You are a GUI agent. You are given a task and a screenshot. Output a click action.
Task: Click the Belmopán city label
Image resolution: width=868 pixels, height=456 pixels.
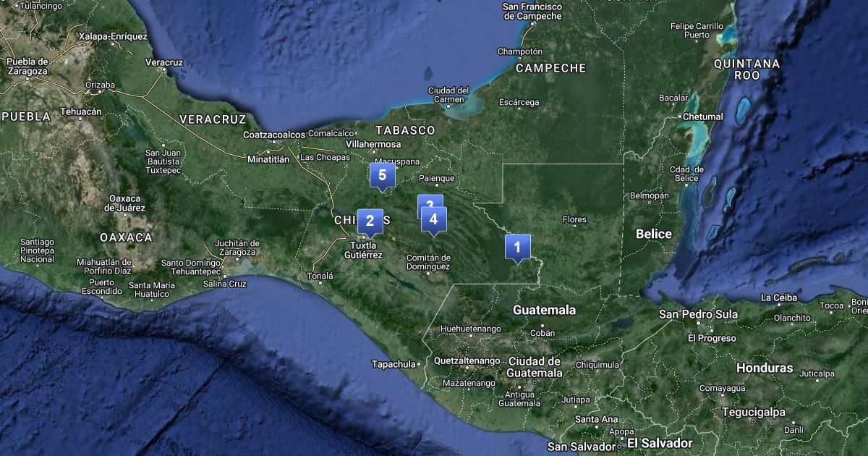pos(649,196)
